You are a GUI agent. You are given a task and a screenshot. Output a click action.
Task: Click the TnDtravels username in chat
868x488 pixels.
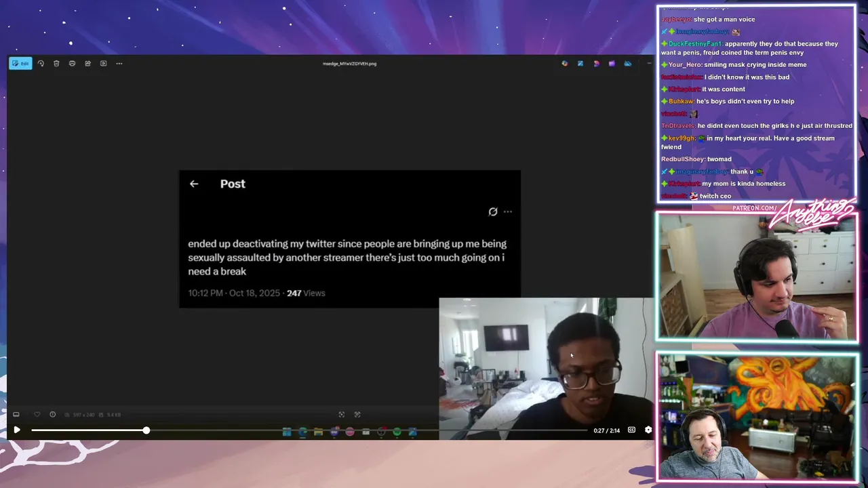677,126
